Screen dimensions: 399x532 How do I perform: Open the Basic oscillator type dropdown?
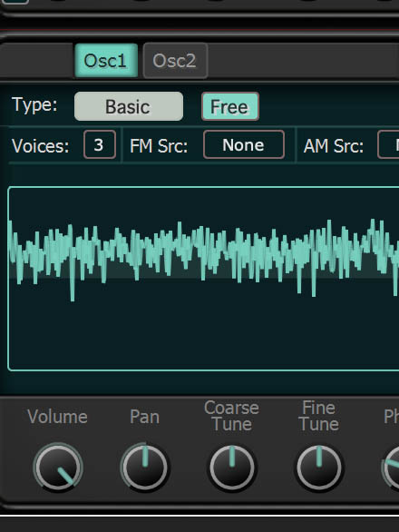click(129, 106)
